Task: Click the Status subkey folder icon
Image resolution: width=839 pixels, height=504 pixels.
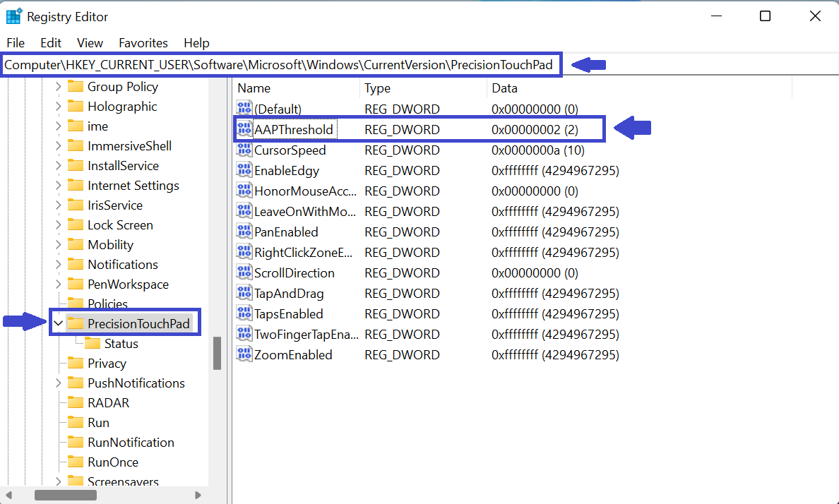Action: pyautogui.click(x=92, y=344)
